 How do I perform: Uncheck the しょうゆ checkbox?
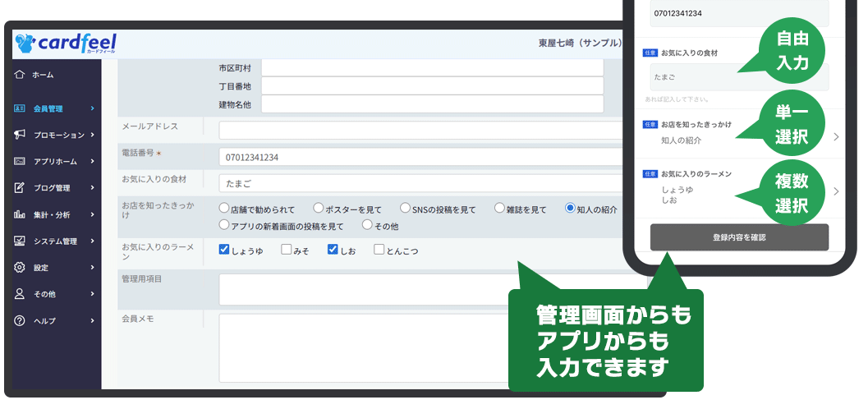pos(224,250)
